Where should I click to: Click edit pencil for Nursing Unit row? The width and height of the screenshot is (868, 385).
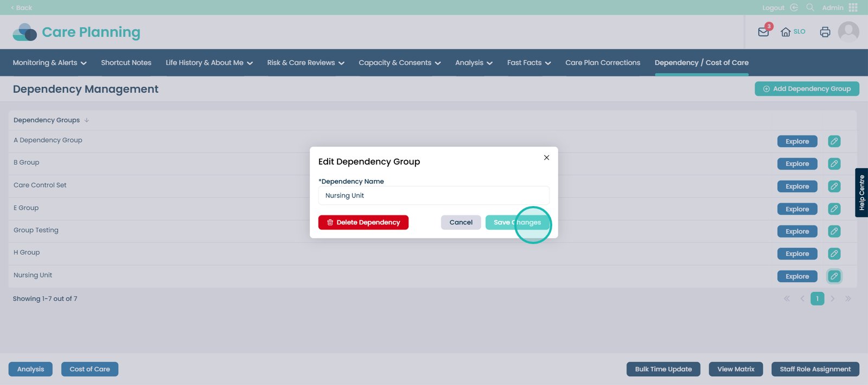tap(834, 277)
